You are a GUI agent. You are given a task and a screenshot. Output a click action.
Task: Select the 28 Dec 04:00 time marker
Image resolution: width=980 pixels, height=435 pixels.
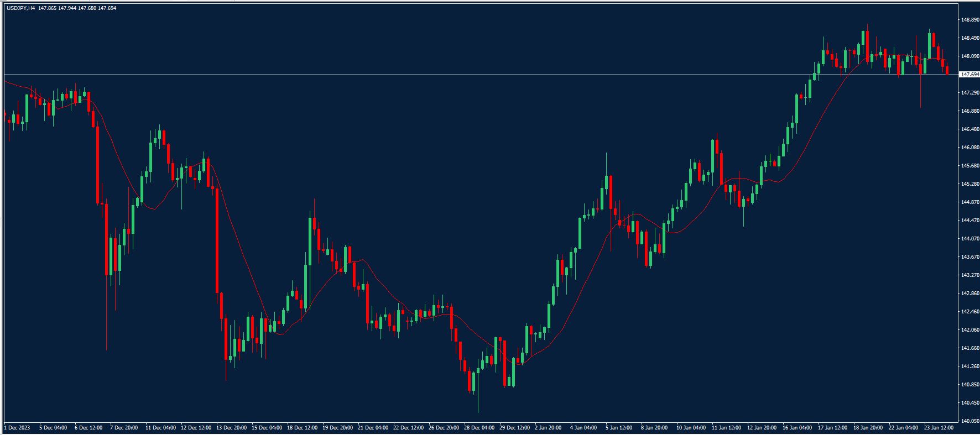pos(479,427)
